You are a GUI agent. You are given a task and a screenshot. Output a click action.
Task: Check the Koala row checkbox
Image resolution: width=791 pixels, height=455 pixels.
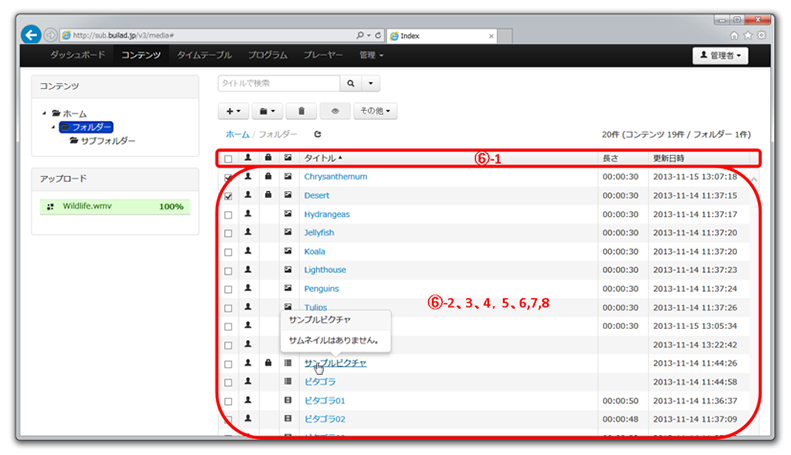pos(228,252)
